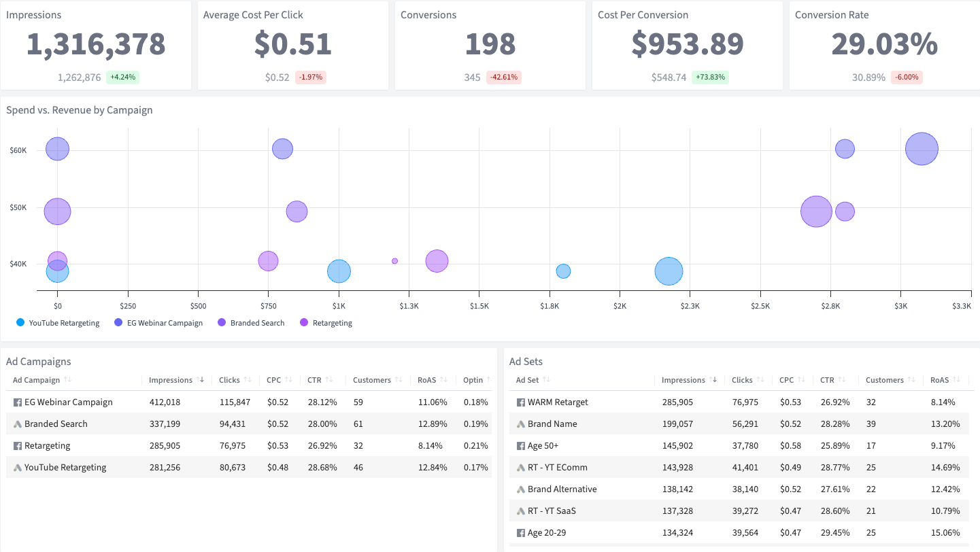Click Google Ads icon beside RT - YT SaaS
The width and height of the screenshot is (980, 552).
(x=521, y=511)
